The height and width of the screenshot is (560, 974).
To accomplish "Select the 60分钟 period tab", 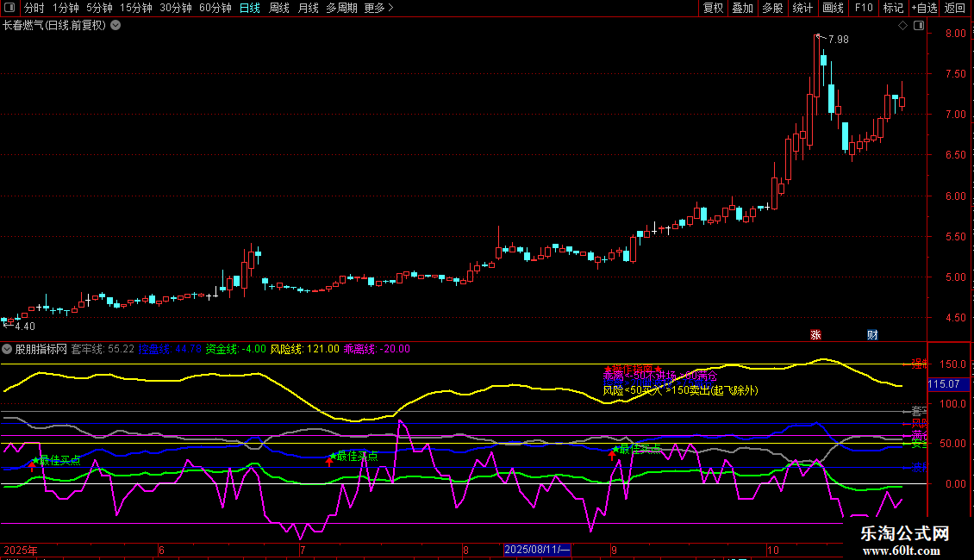I will pyautogui.click(x=215, y=8).
